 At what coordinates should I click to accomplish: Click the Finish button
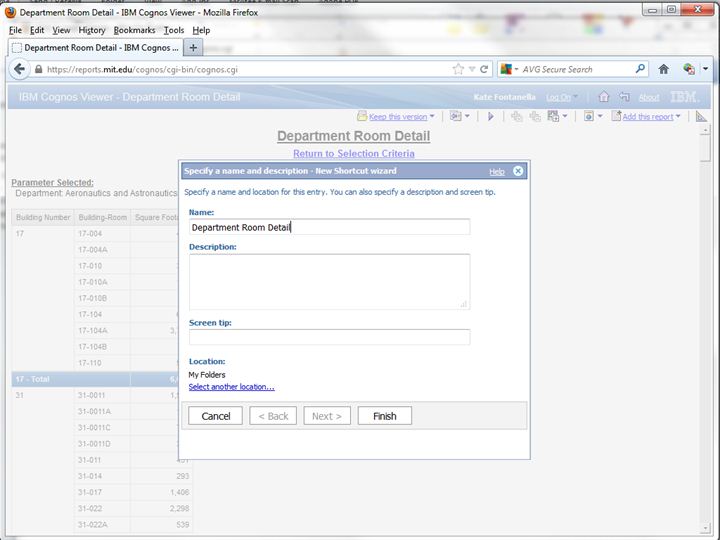tap(384, 416)
